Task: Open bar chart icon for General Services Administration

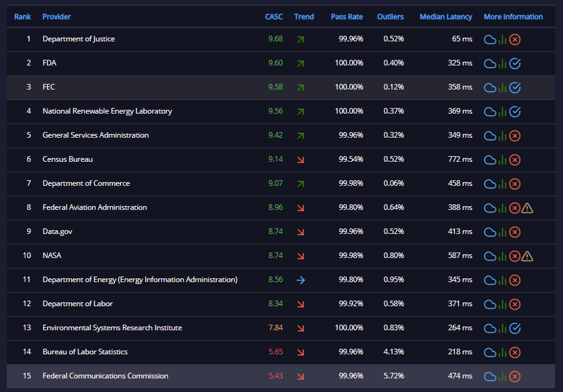Action: point(502,136)
